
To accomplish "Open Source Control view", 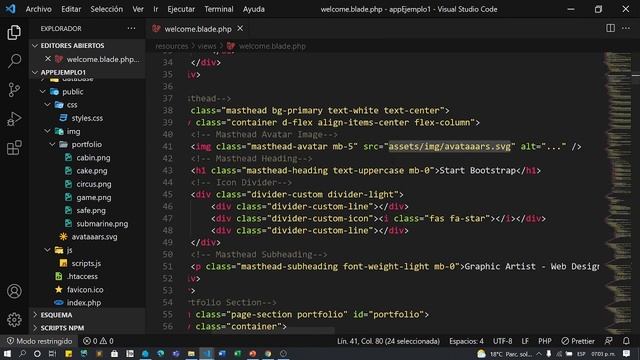I will (x=14, y=90).
